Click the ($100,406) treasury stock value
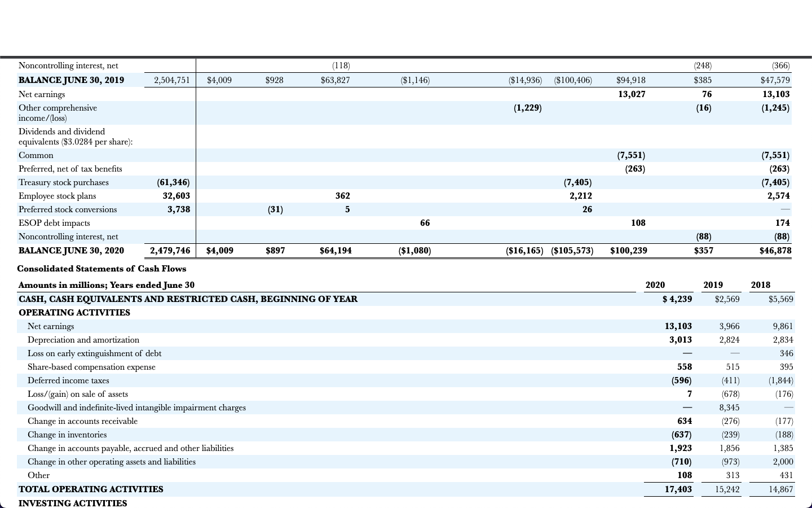This screenshot has width=812, height=508. pos(573,80)
